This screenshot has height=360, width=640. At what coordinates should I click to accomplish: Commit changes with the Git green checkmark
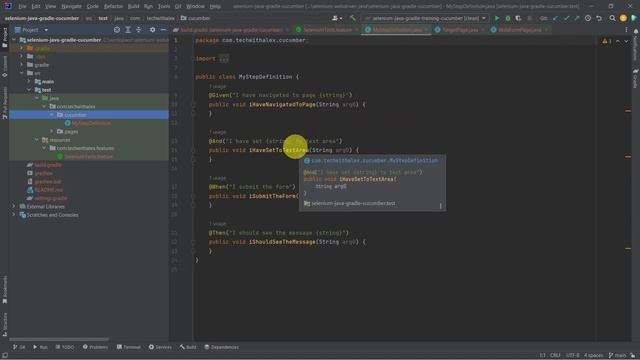[566, 18]
